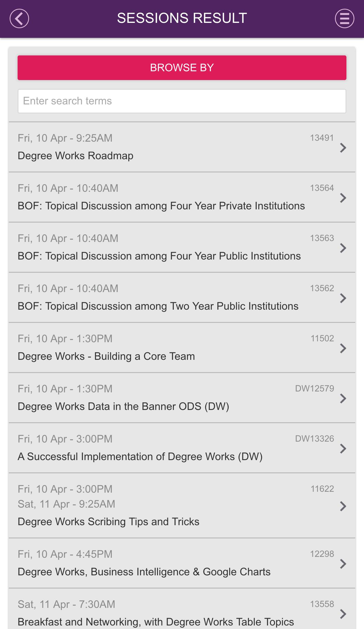This screenshot has height=629, width=364.
Task: Open Degree Works - Building a Core Team
Action: (x=106, y=356)
